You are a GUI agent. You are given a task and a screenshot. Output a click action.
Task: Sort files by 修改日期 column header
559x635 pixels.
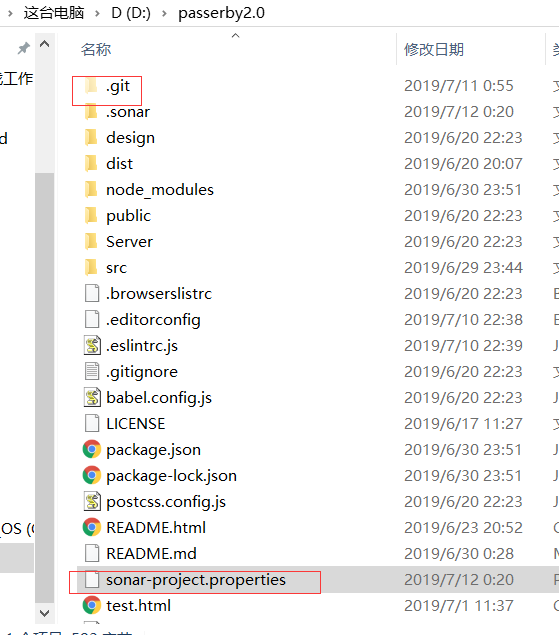434,50
